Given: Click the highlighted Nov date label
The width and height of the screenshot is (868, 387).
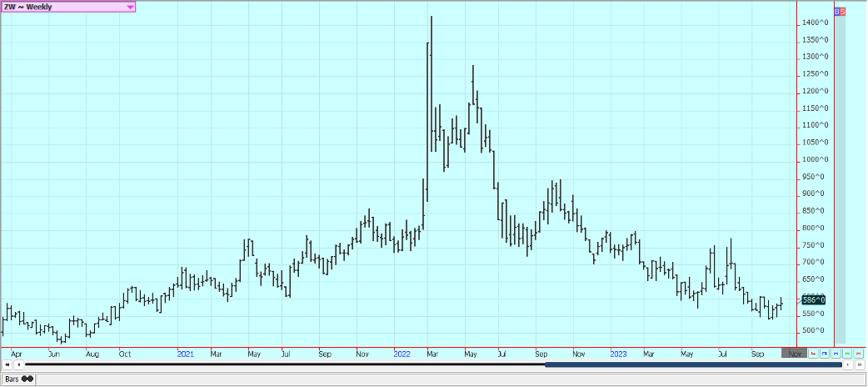Looking at the screenshot, I should (795, 353).
